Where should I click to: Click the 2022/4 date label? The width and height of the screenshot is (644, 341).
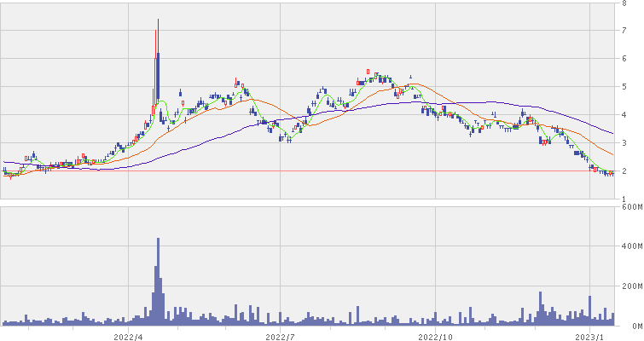pos(127,336)
